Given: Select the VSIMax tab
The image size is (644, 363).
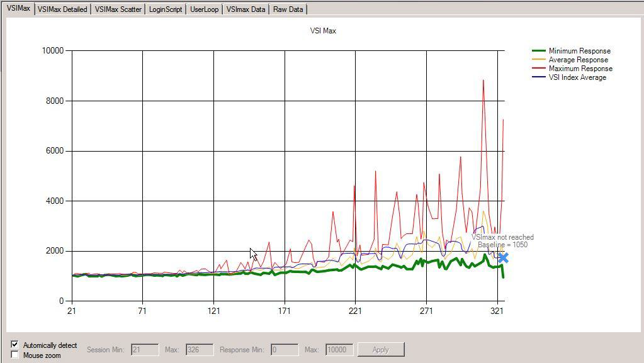Looking at the screenshot, I should click(x=18, y=9).
